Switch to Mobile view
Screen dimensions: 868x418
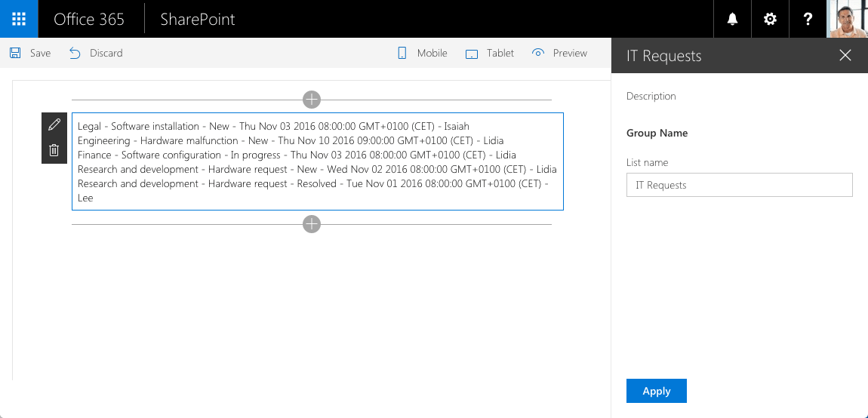[x=423, y=53]
